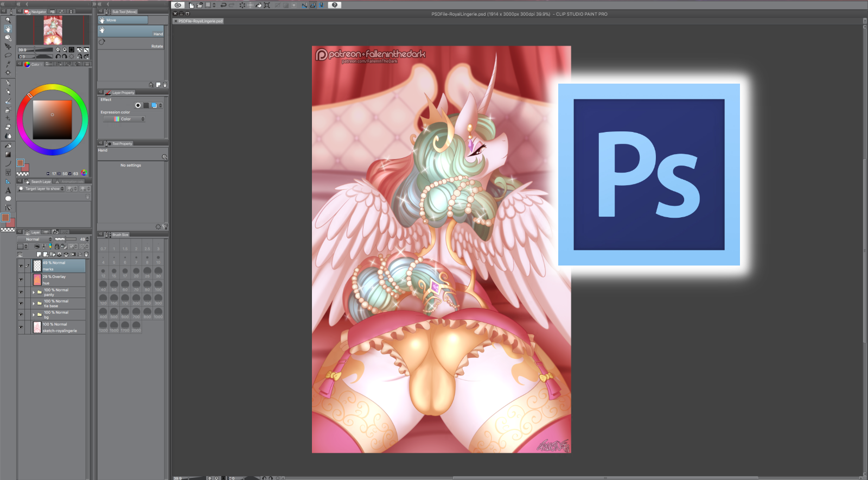Click the Undo arrow in command bar
The width and height of the screenshot is (868, 480).
tap(224, 5)
